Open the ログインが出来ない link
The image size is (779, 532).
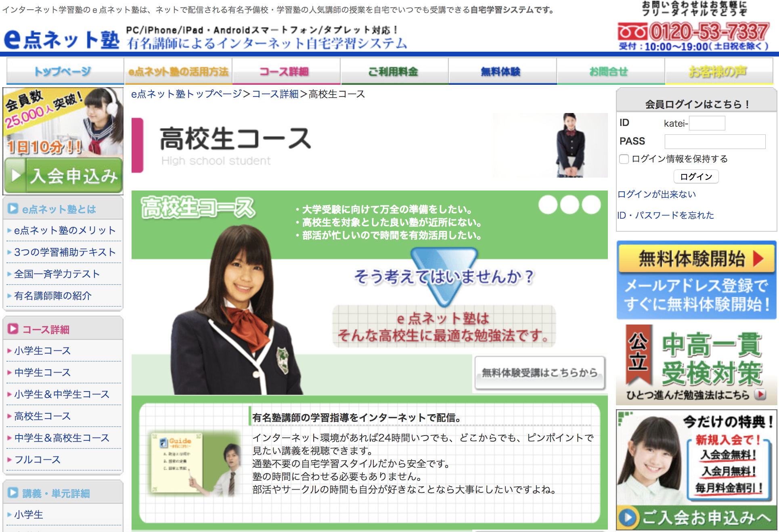click(x=657, y=194)
